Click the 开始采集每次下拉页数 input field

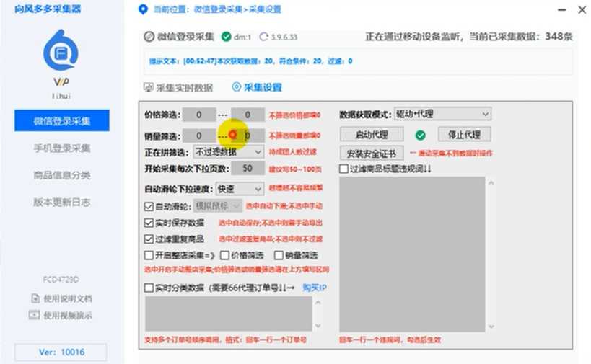point(248,169)
